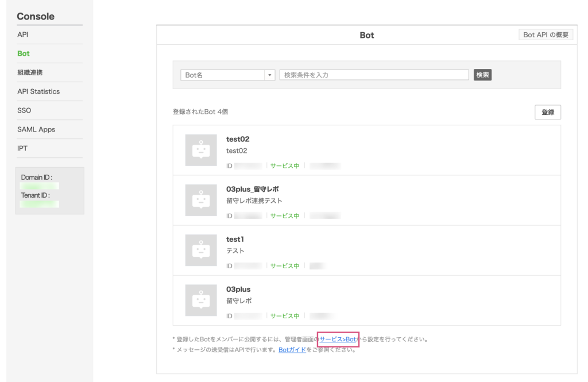Click the test1 bot avatar icon

[x=201, y=250]
